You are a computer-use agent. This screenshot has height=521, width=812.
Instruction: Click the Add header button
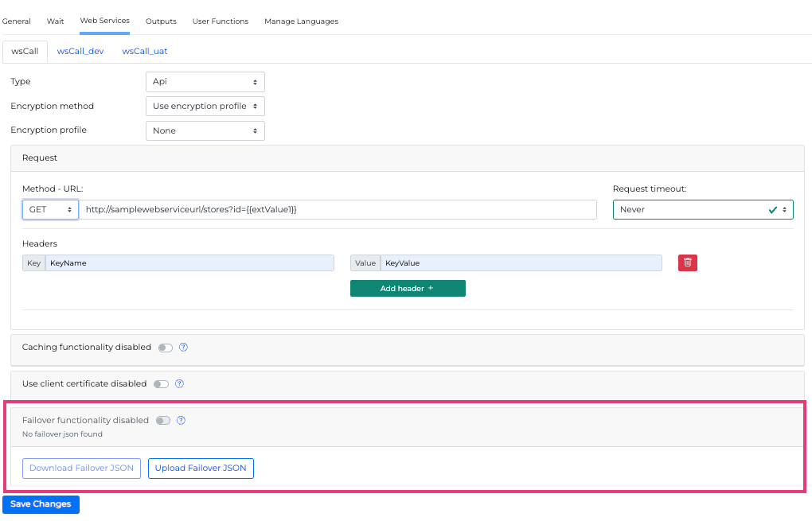coord(408,289)
